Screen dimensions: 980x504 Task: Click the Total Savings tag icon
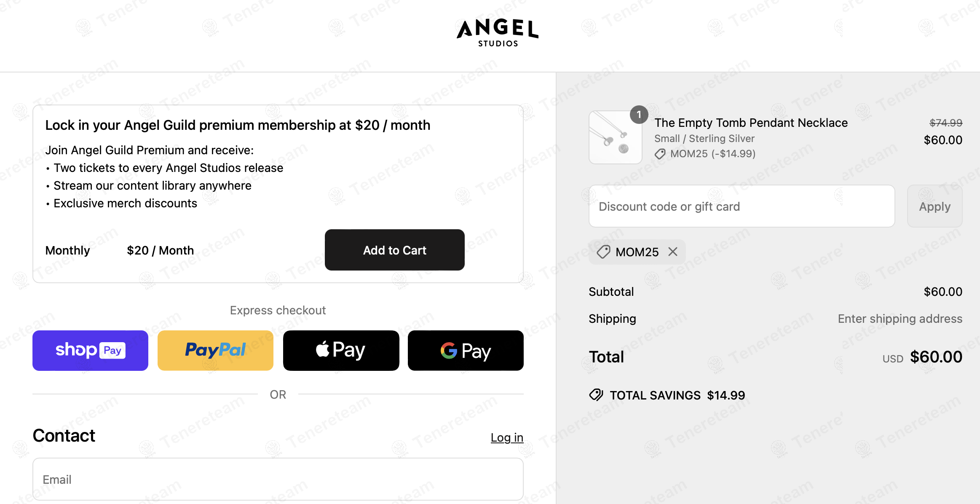[596, 395]
